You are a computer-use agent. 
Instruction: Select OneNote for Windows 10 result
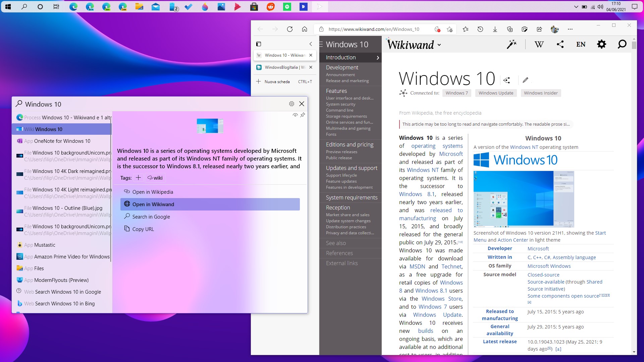point(62,141)
